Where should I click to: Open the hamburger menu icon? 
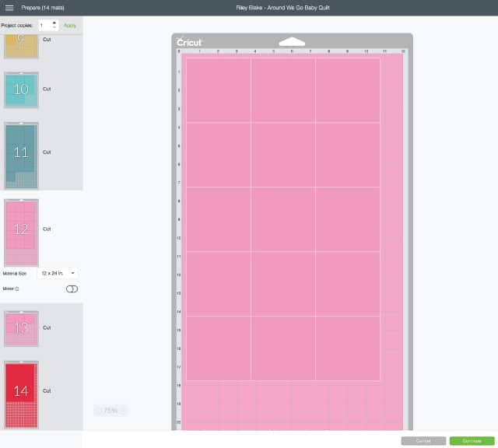point(9,8)
